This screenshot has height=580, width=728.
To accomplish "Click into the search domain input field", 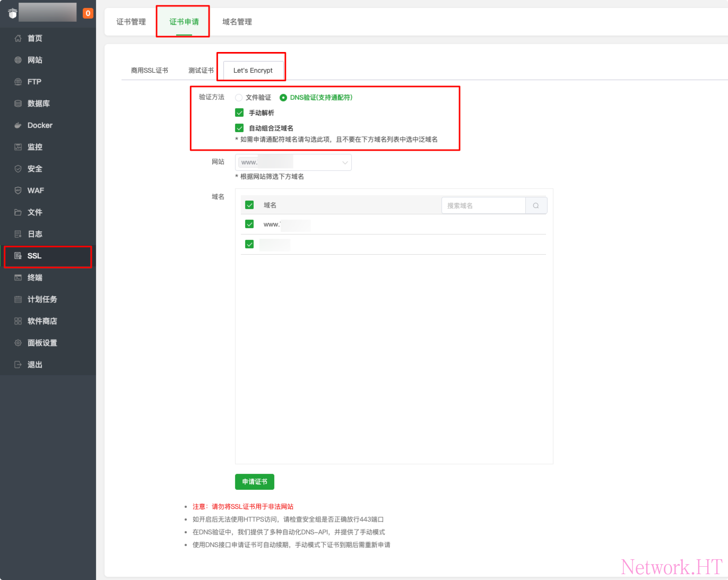I will [x=483, y=206].
